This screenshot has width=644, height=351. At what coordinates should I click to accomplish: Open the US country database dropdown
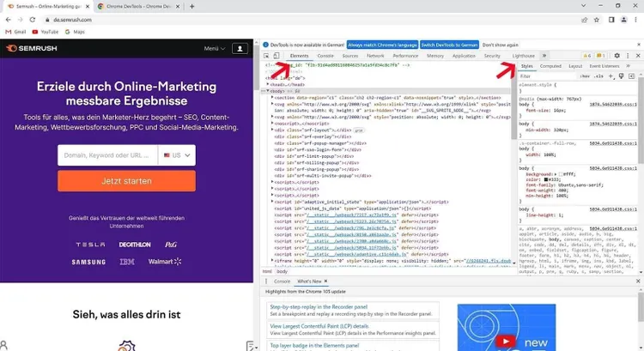pos(177,155)
